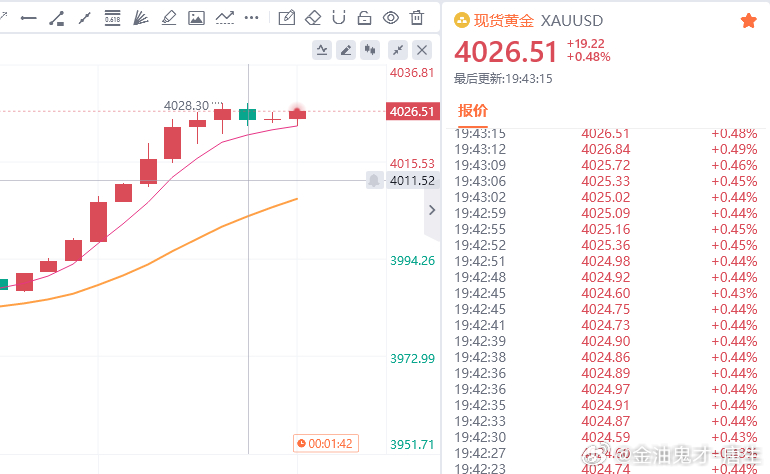
Task: Click the 19:42:38 time entry
Action: pos(480,357)
